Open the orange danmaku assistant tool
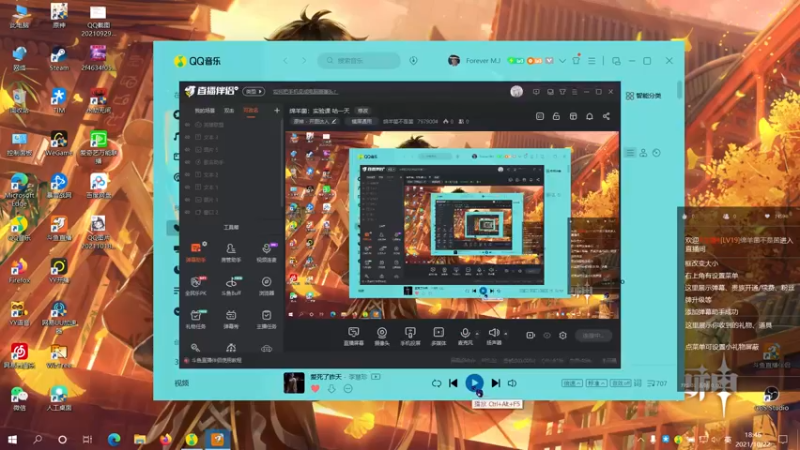The height and width of the screenshot is (450, 800). (196, 252)
